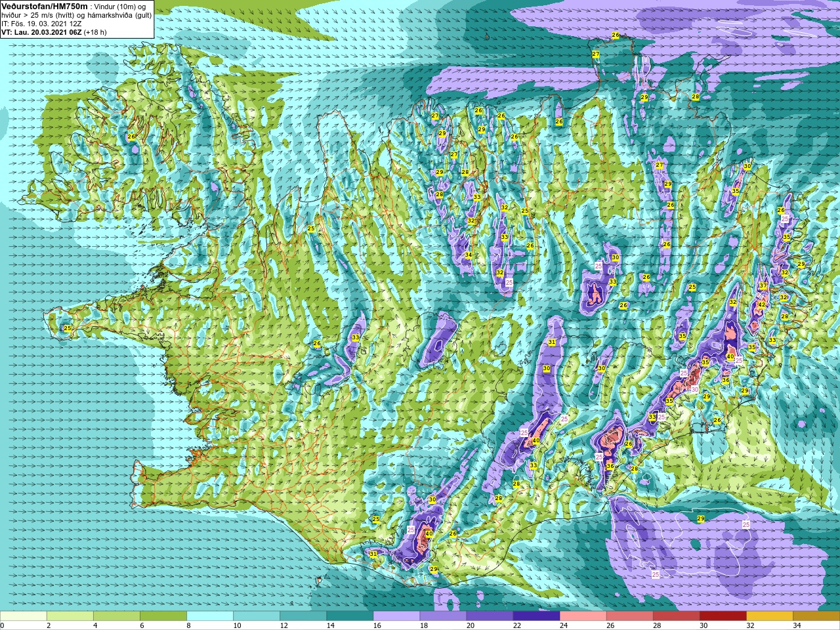Select the 20–22 m/s purple legend swatch
840x630 pixels.
point(490,616)
